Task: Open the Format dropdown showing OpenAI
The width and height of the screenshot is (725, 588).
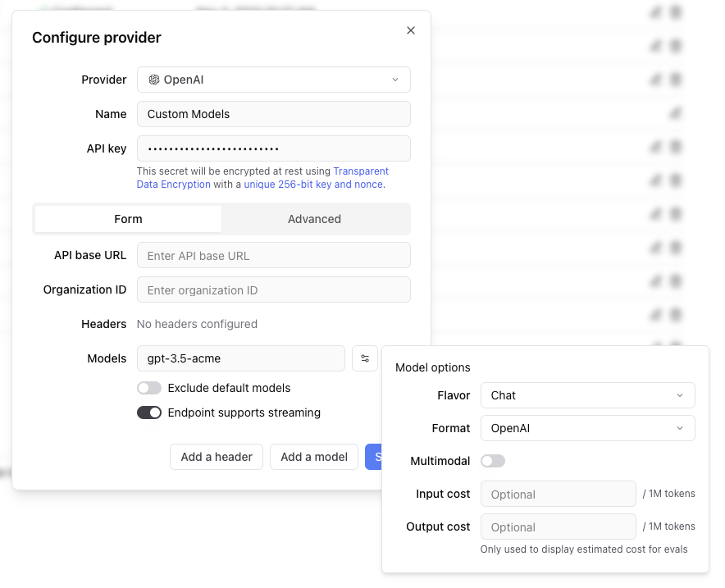Action: (587, 428)
